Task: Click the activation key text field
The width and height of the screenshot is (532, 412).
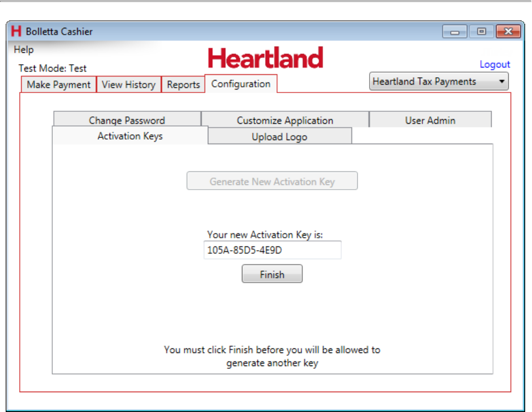Action: pos(273,250)
